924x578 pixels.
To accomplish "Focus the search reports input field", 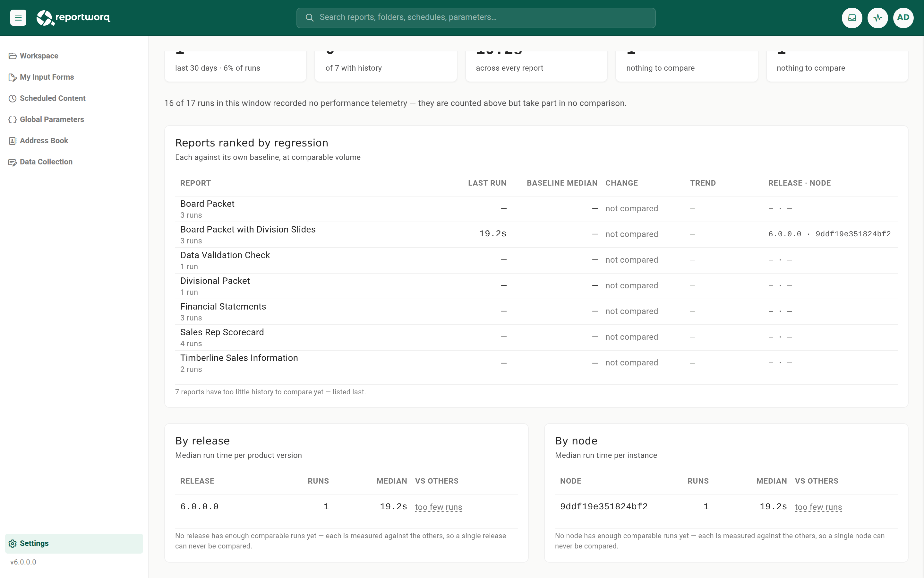I will click(x=476, y=18).
